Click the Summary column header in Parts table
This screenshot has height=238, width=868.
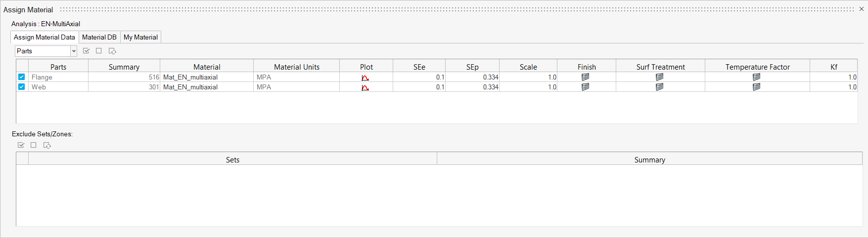pyautogui.click(x=124, y=67)
